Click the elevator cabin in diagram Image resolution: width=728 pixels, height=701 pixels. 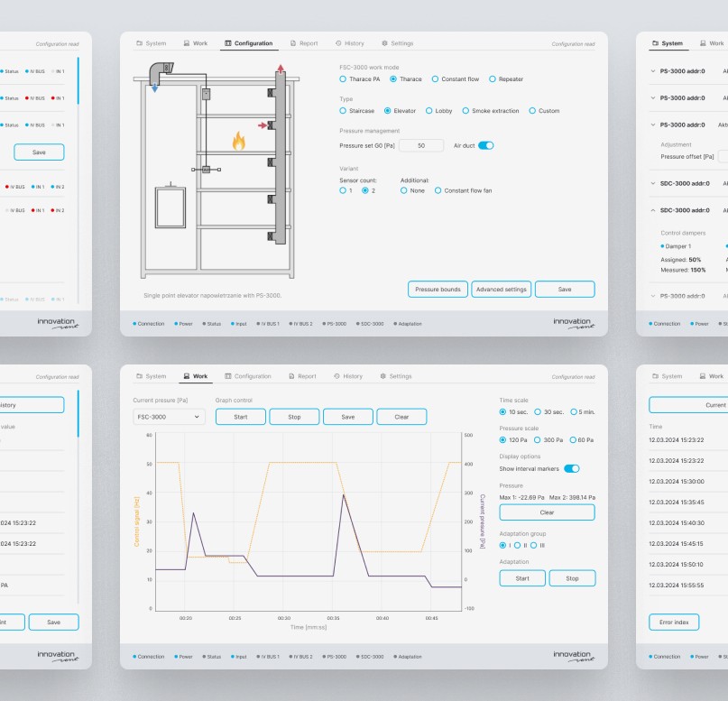point(170,207)
